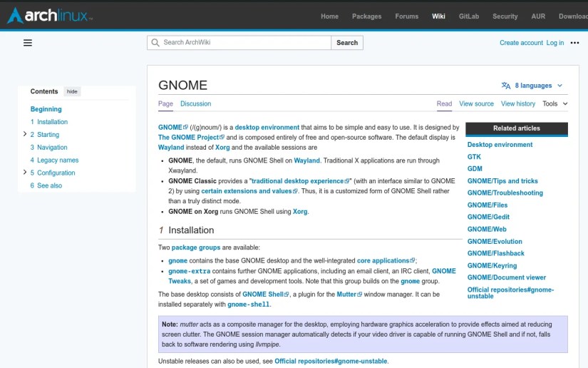Screen dimensions: 588x368
Task: Jump to Configuration in contents
Action: click(53, 173)
